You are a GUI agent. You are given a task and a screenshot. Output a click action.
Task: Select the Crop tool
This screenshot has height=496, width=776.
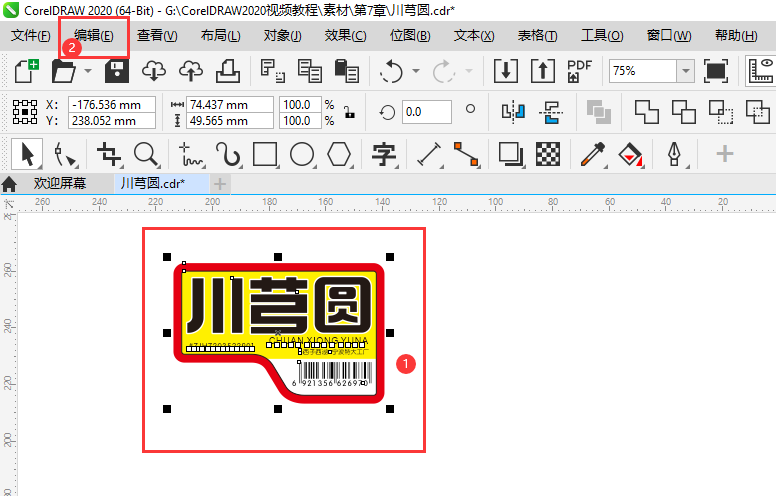coord(109,154)
